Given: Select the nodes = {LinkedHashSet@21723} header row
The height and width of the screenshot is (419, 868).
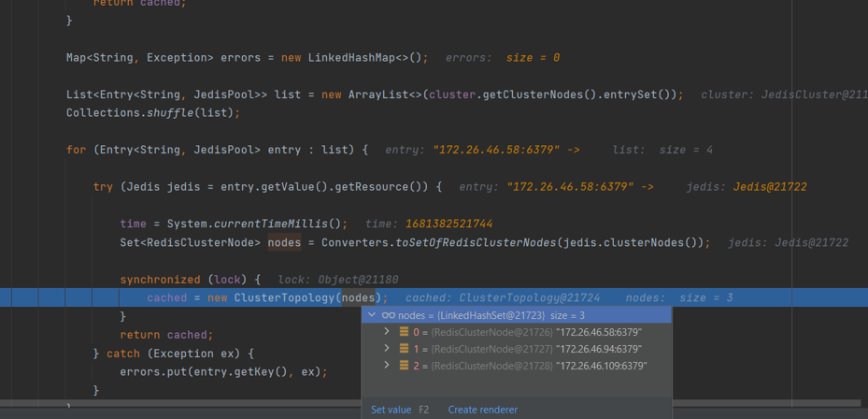Looking at the screenshot, I should tap(517, 315).
